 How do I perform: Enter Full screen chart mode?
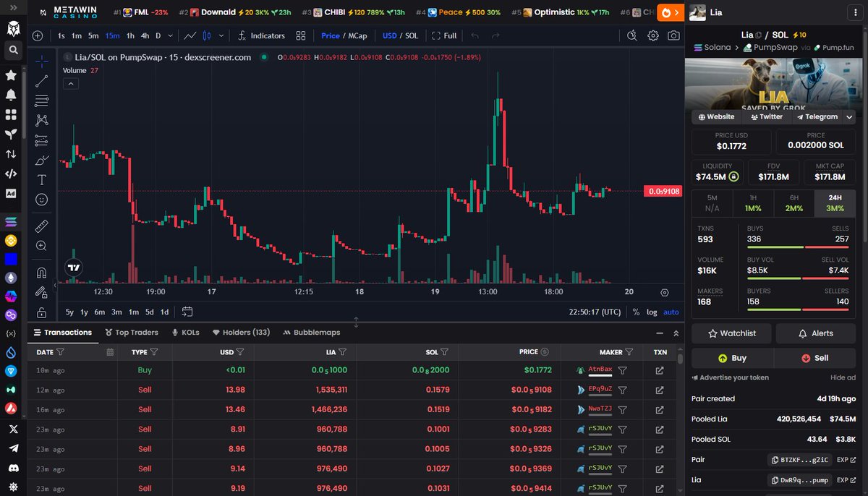pos(444,35)
